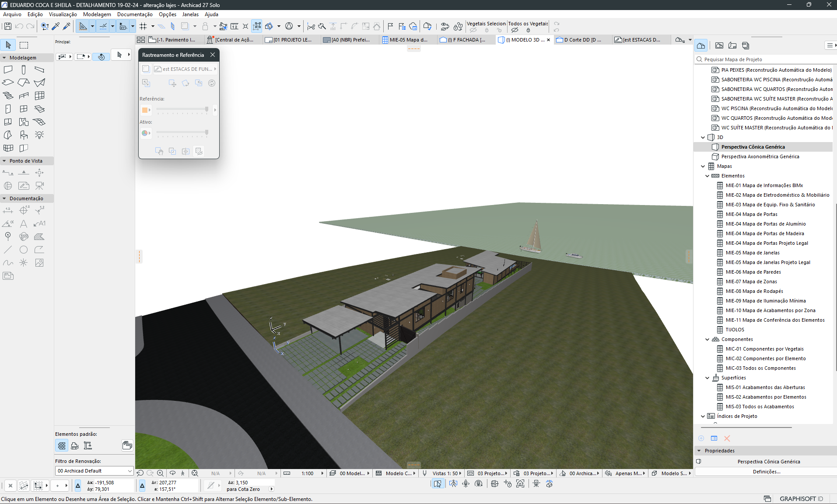Pick the Fill hatch tool

(x=39, y=237)
